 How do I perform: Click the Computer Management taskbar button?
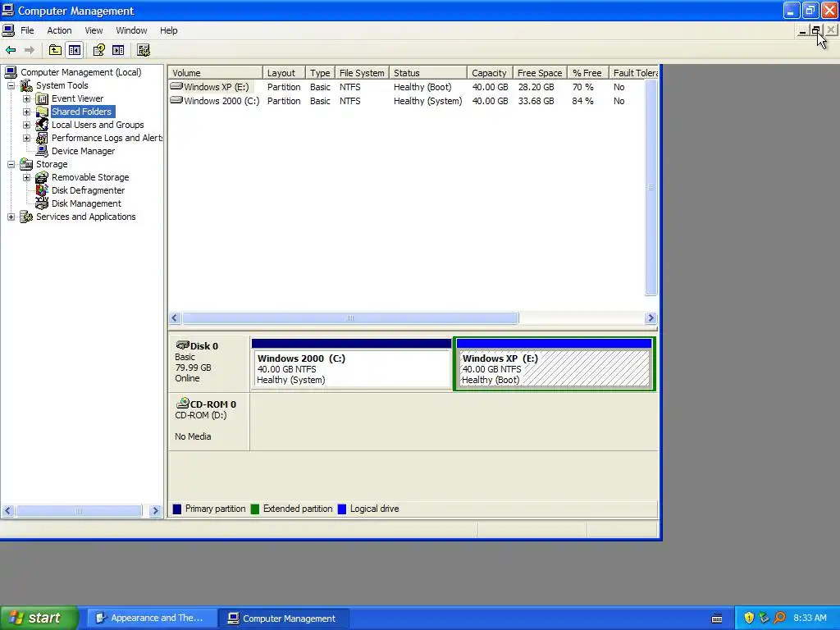point(284,619)
